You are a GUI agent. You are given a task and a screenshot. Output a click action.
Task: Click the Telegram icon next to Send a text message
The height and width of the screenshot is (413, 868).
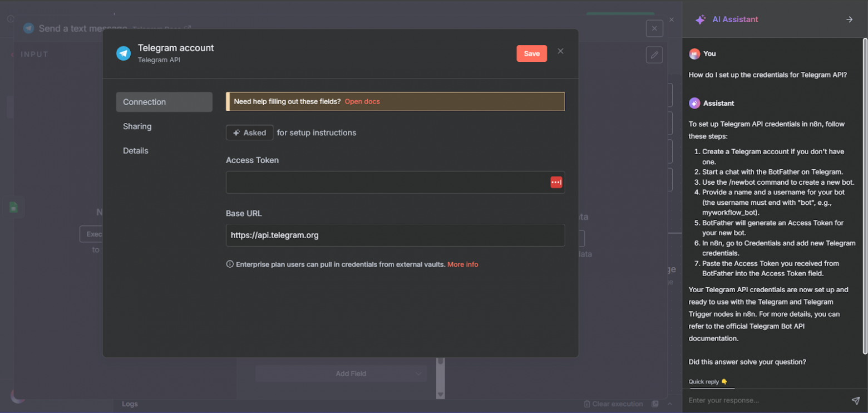[29, 28]
